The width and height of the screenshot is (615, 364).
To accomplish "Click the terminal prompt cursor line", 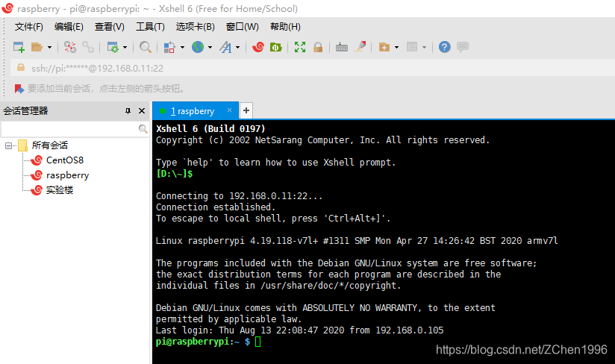I will [x=208, y=342].
